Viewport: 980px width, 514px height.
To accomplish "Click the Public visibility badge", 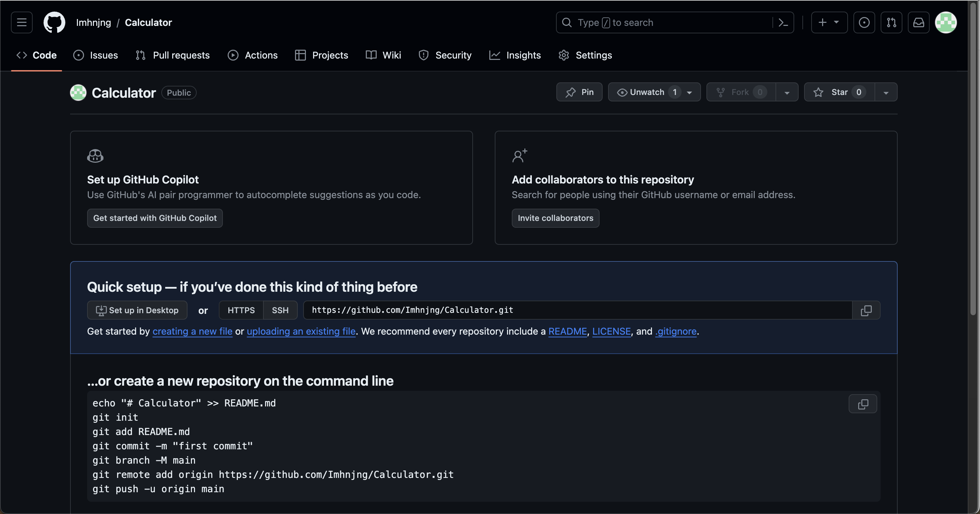I will [179, 93].
